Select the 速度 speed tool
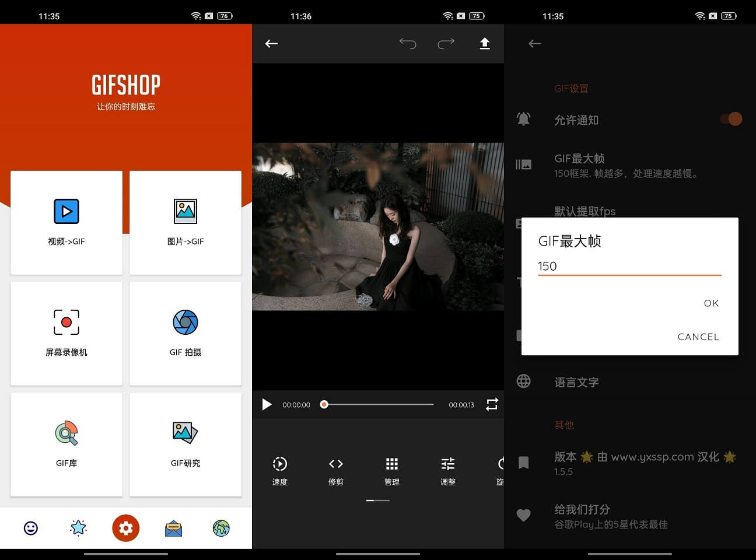The height and width of the screenshot is (560, 756). click(x=280, y=471)
